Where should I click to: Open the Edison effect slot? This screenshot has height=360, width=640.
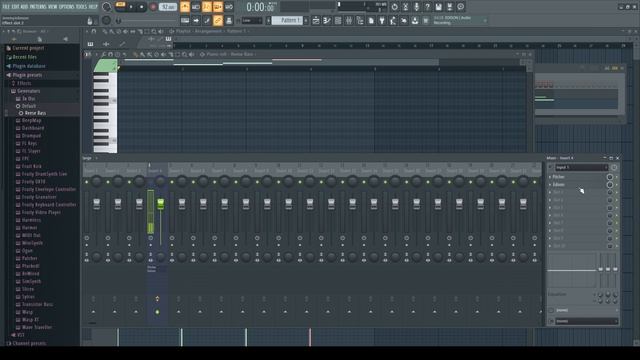click(578, 185)
